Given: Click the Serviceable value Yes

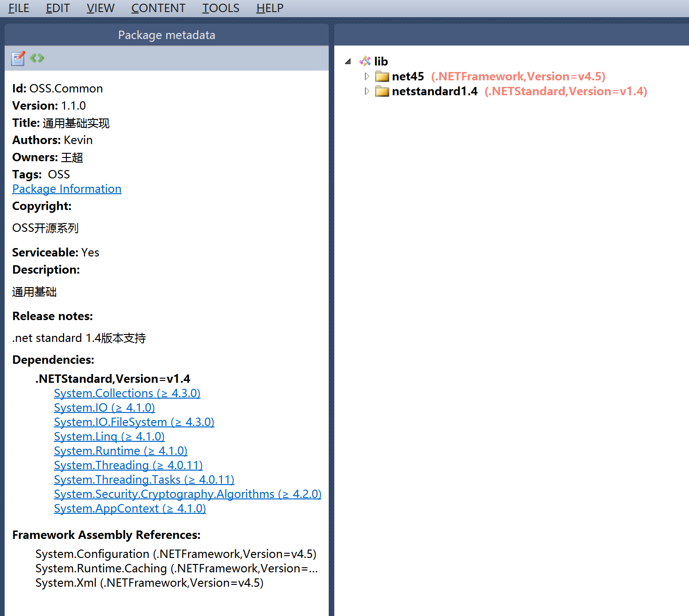Looking at the screenshot, I should (x=91, y=253).
